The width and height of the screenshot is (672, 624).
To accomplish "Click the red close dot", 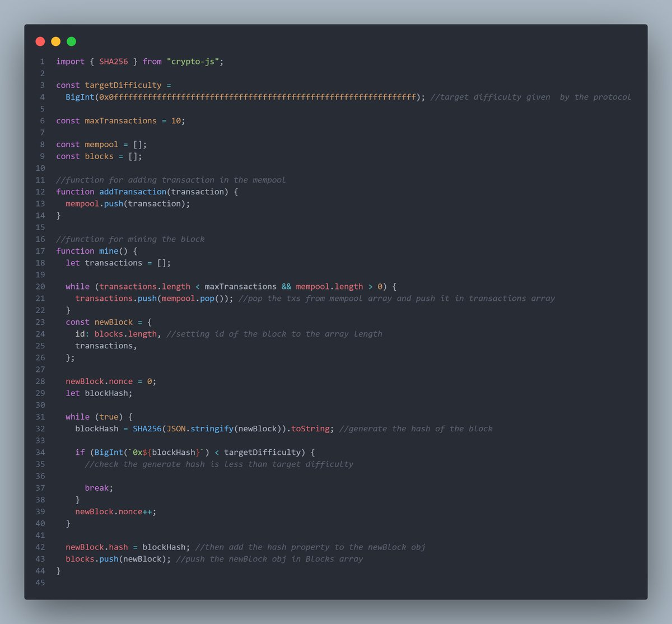I will pyautogui.click(x=40, y=41).
